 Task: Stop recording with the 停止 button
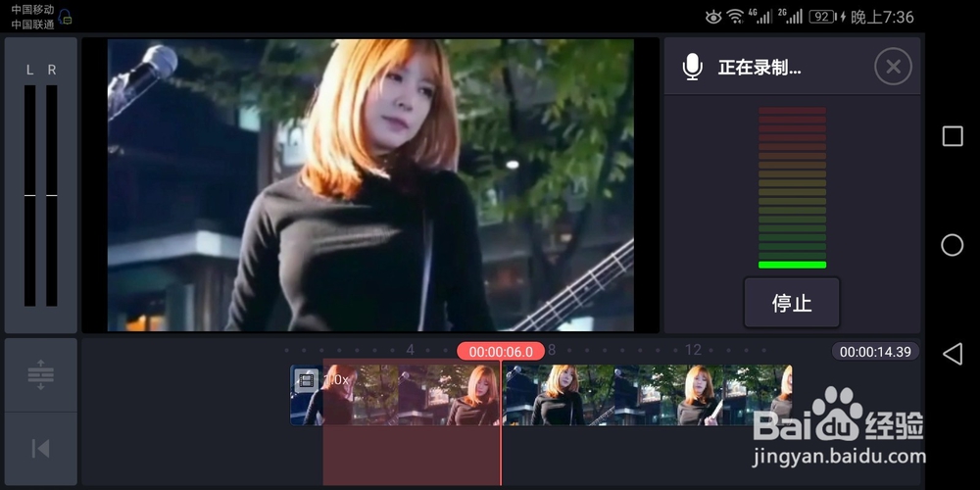791,303
